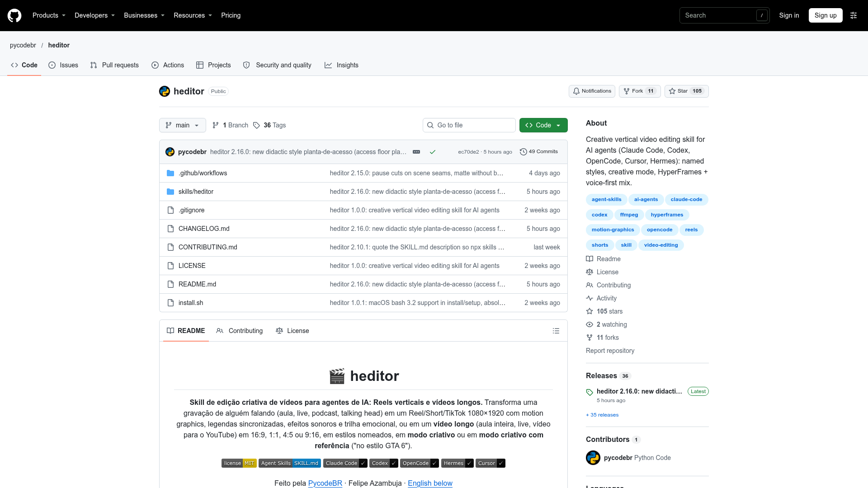
Task: Open Notifications for this repository
Action: [x=592, y=91]
